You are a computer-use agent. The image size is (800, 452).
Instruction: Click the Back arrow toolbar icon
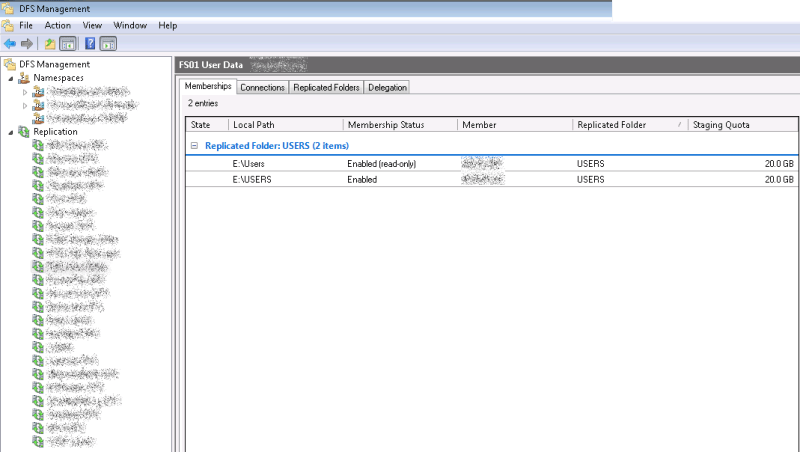click(x=9, y=44)
